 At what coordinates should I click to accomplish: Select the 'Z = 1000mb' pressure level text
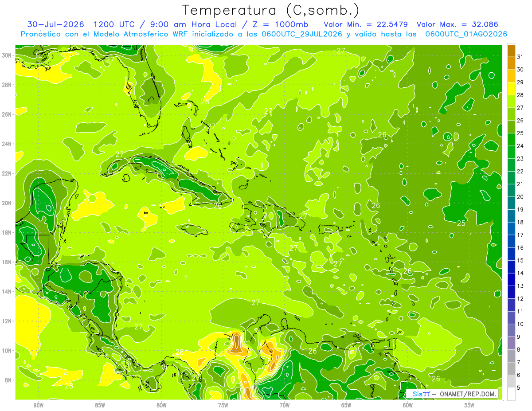point(282,24)
